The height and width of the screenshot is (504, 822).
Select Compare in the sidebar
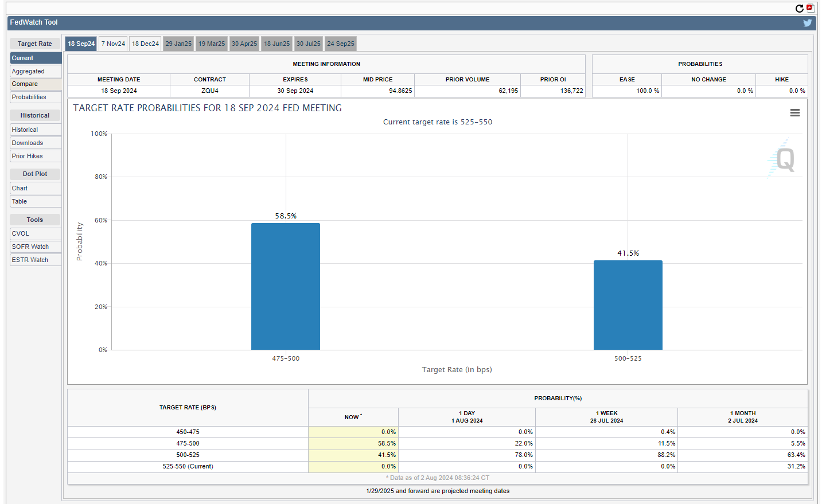35,84
